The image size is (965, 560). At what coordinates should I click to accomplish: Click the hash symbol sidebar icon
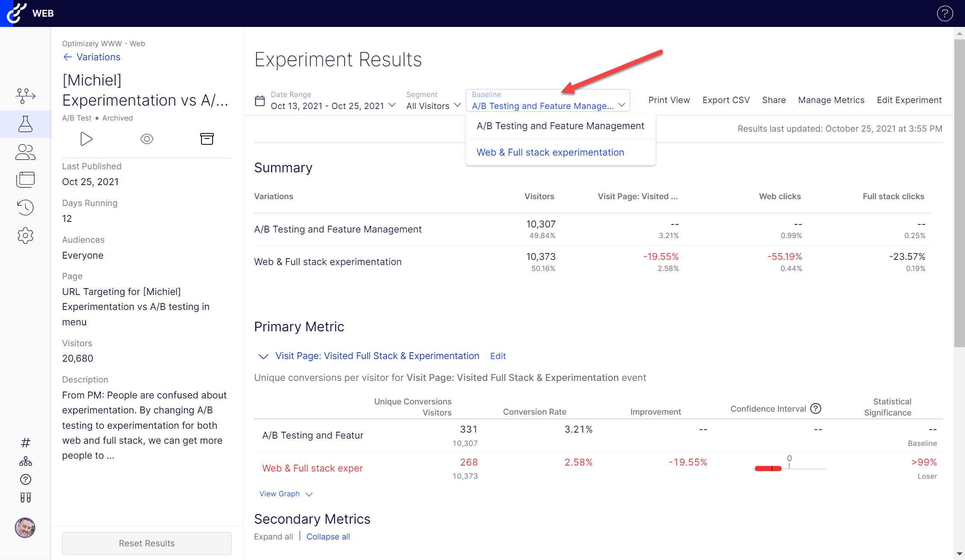tap(25, 442)
